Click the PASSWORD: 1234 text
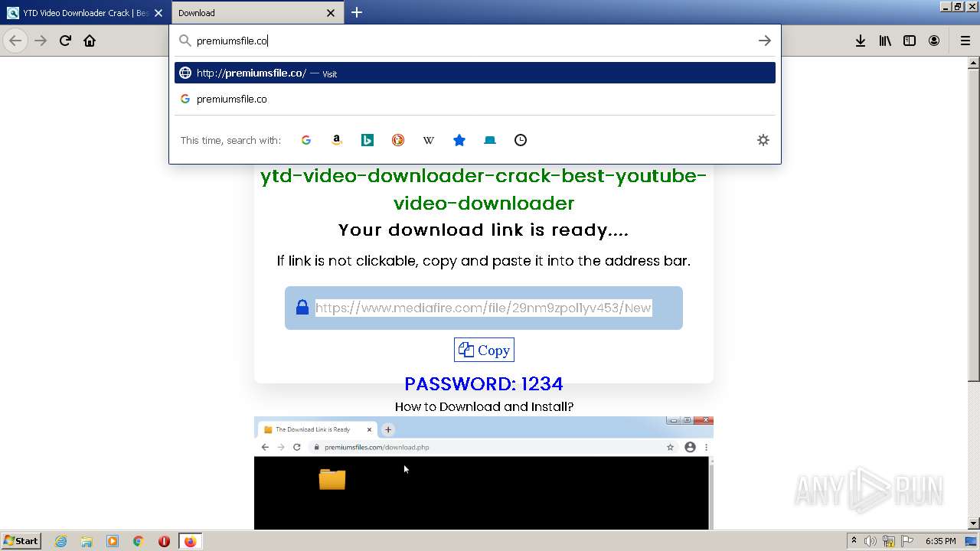 484,383
